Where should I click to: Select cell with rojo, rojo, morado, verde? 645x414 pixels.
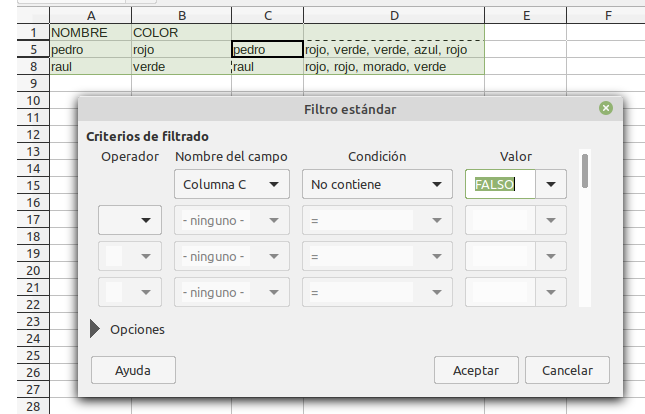(x=394, y=67)
